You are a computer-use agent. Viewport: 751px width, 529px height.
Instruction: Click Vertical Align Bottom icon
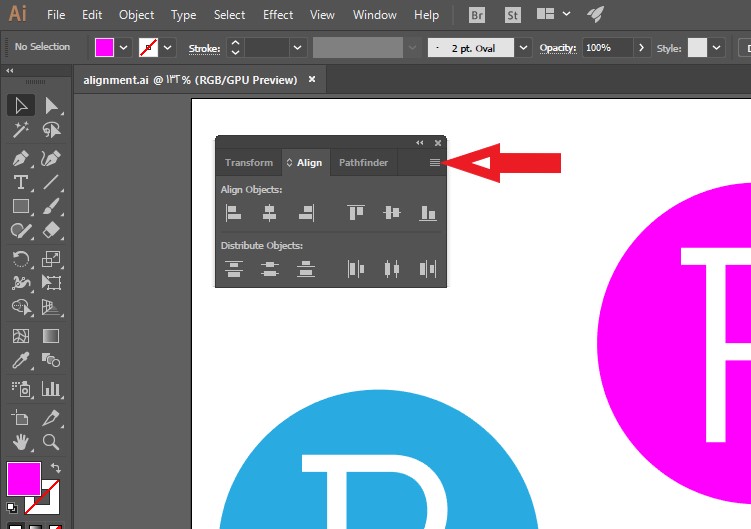tap(428, 213)
